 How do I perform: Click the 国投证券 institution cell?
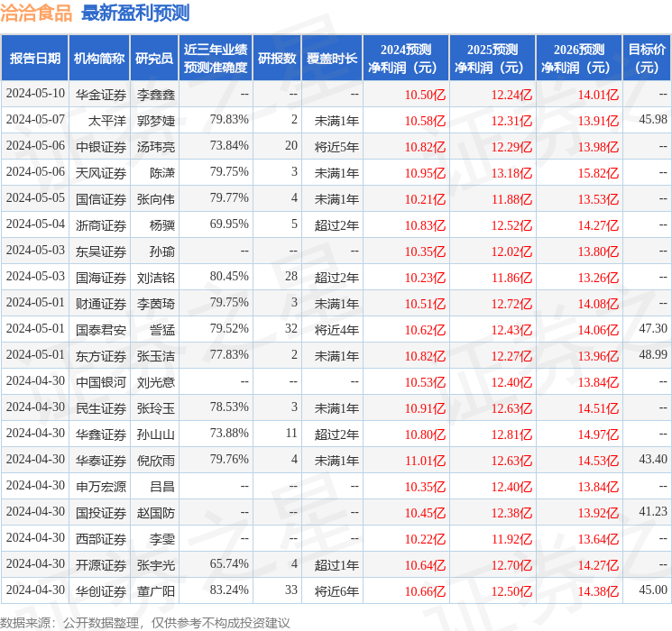pyautogui.click(x=101, y=513)
